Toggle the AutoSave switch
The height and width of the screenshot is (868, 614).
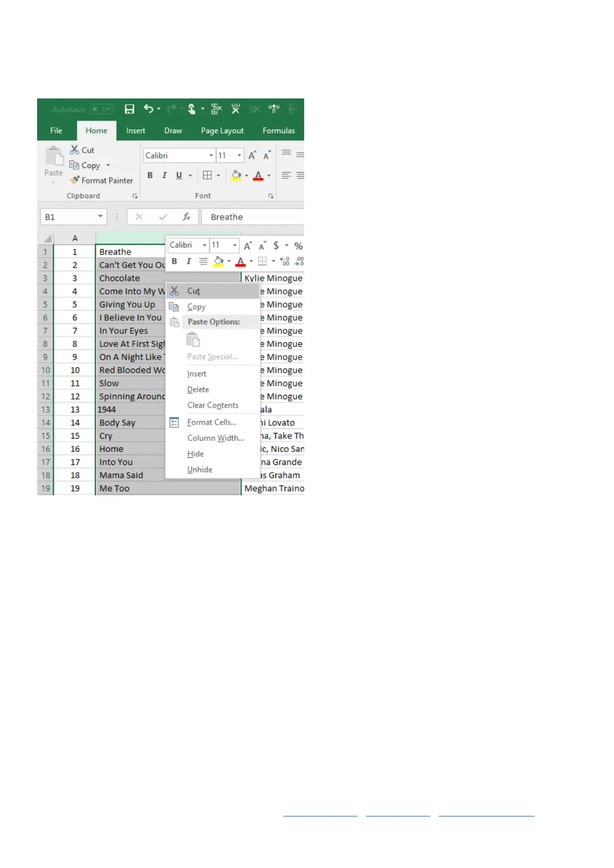[102, 109]
